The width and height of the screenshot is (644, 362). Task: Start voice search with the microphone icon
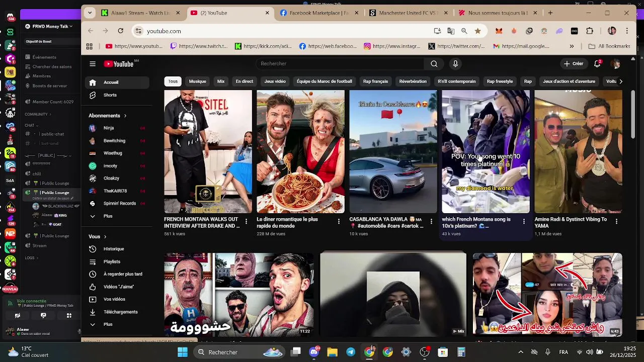tap(455, 64)
